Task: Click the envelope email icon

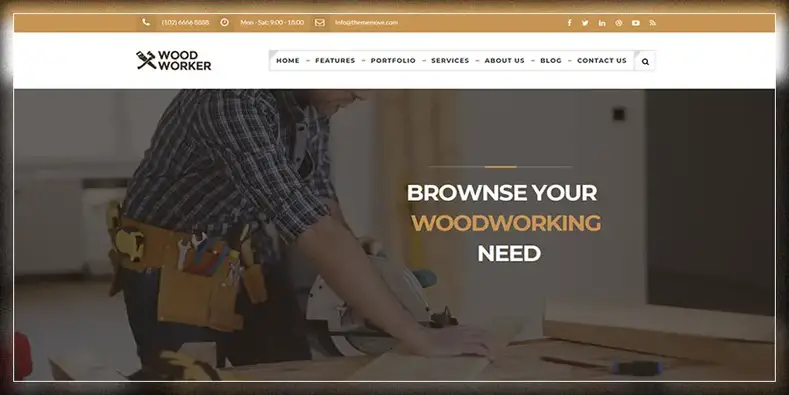Action: click(320, 22)
